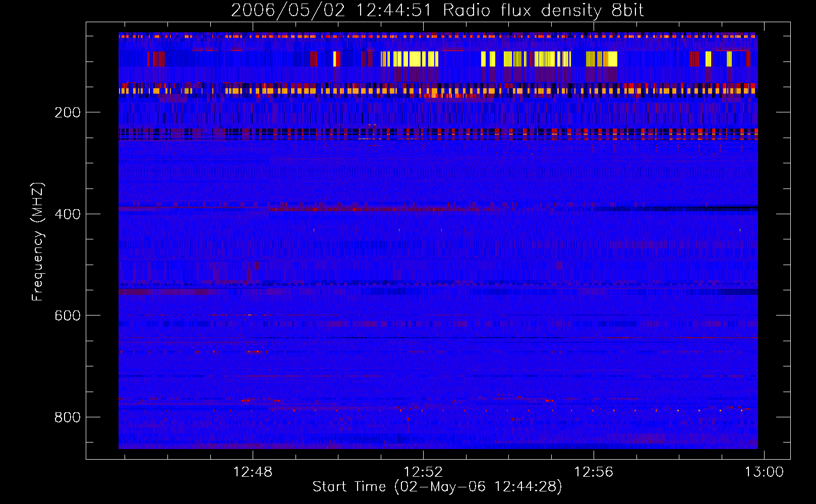Click the 'Start Time (02-May-06 12:44:28)' x-axis label
The width and height of the screenshot is (816, 504).
[437, 487]
